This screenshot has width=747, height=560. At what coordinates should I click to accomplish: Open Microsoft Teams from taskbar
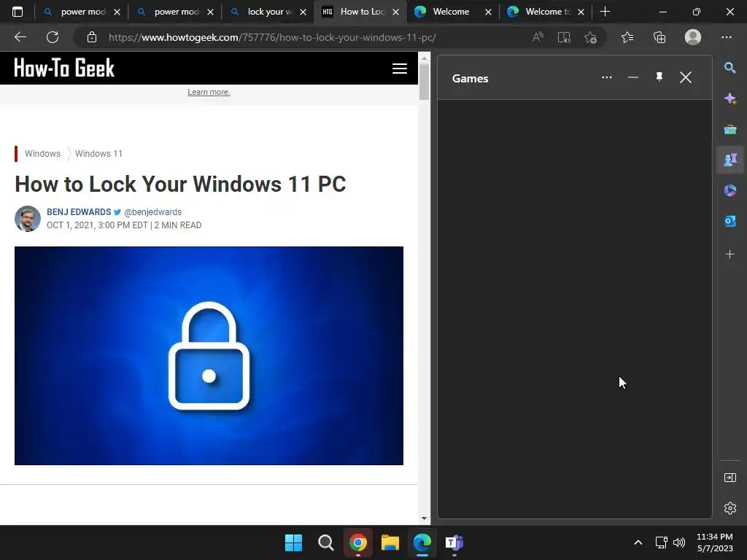pos(454,542)
